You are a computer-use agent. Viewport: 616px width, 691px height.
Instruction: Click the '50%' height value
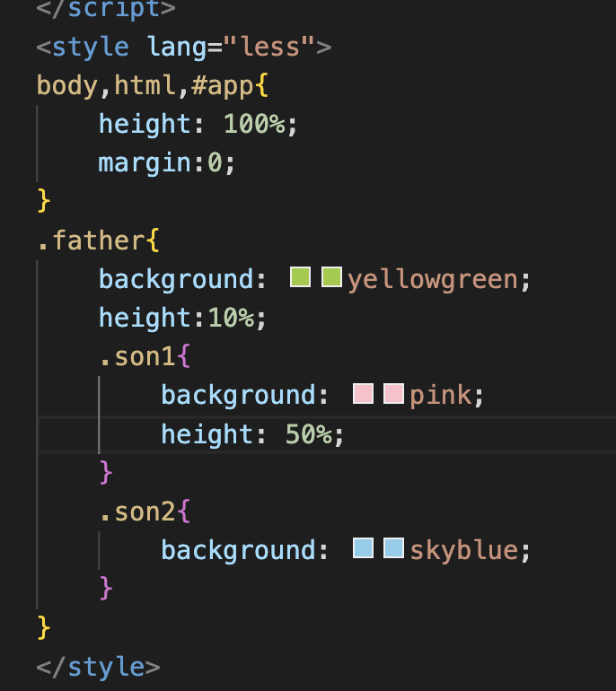[x=309, y=434]
